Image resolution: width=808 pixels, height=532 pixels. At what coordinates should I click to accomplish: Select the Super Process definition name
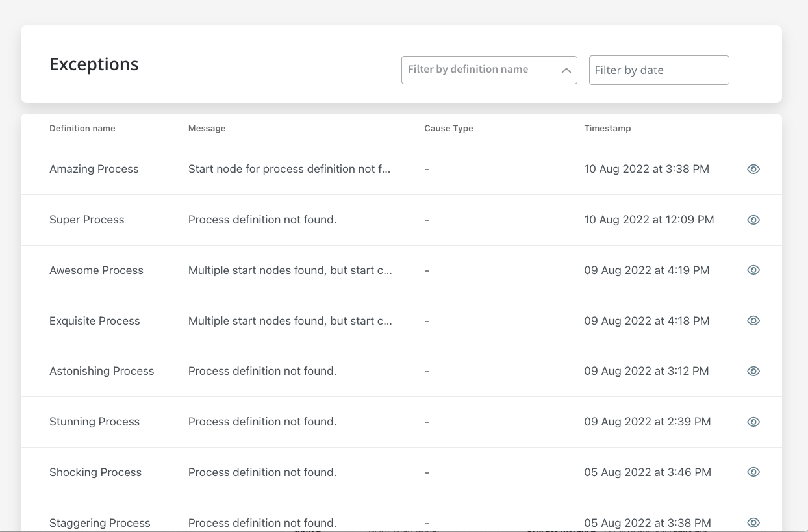point(87,220)
